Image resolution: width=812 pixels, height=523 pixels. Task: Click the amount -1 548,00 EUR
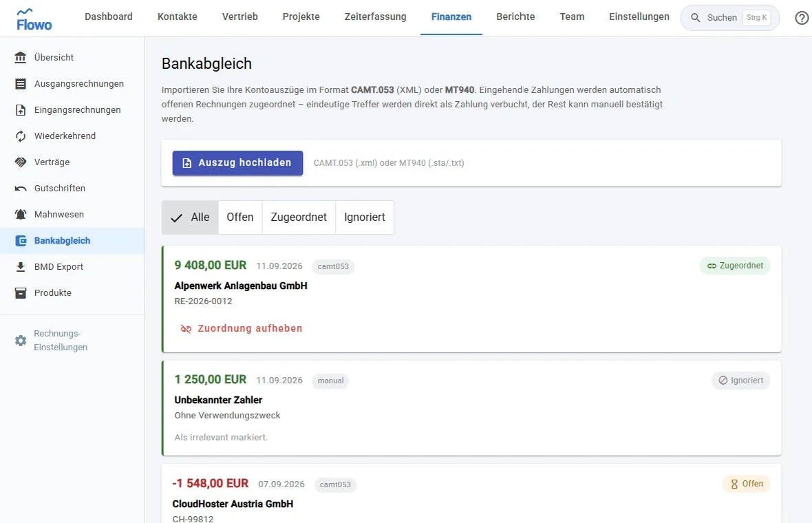(x=211, y=484)
